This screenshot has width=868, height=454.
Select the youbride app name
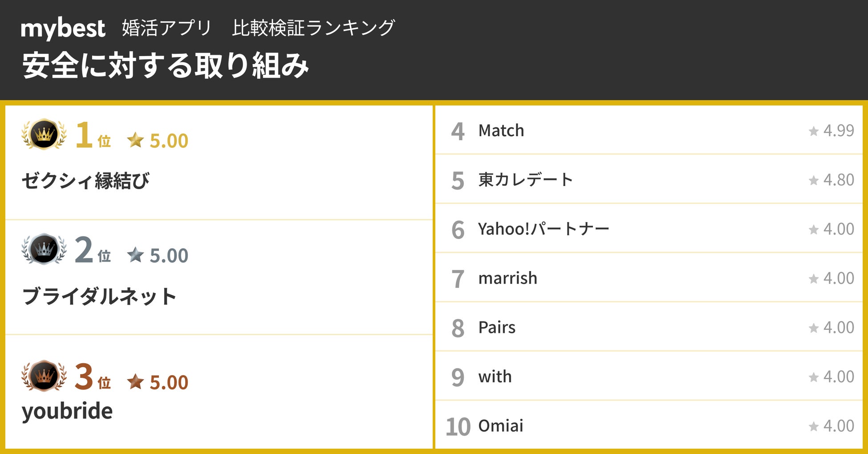point(67,410)
